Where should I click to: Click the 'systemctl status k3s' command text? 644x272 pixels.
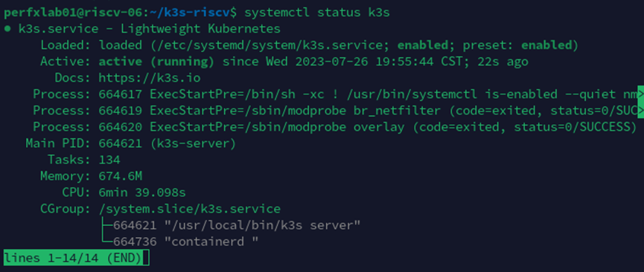tap(316, 13)
